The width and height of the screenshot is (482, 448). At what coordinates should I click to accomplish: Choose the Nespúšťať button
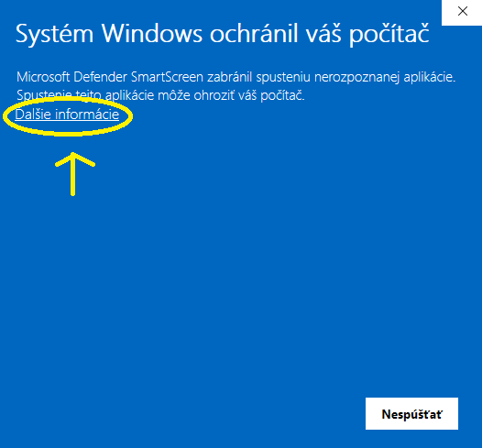(411, 413)
